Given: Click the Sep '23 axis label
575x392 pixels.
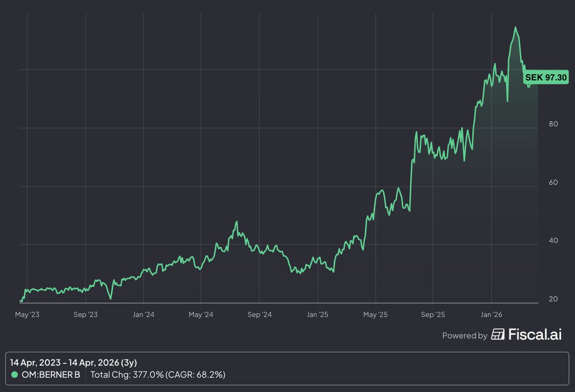Looking at the screenshot, I should (x=86, y=315).
